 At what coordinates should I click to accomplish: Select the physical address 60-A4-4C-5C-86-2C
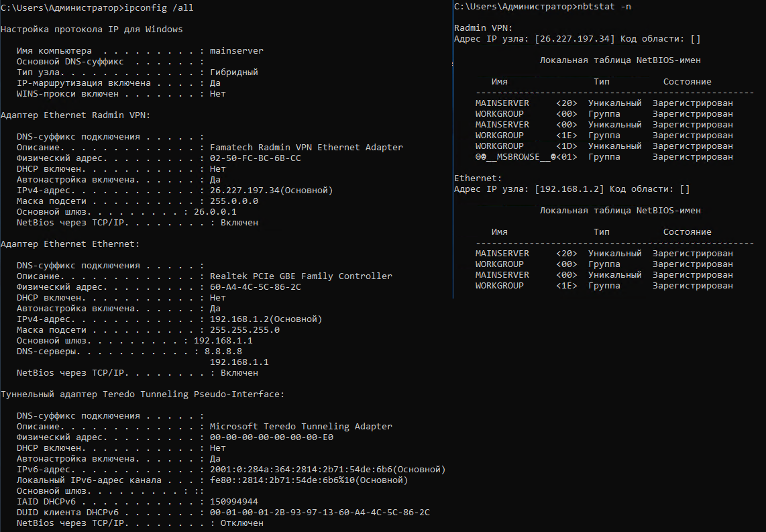pyautogui.click(x=255, y=287)
